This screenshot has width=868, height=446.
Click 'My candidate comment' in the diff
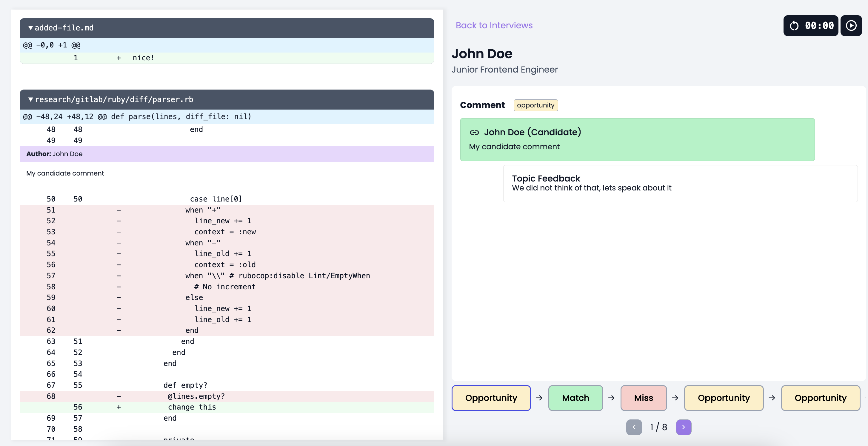(65, 173)
